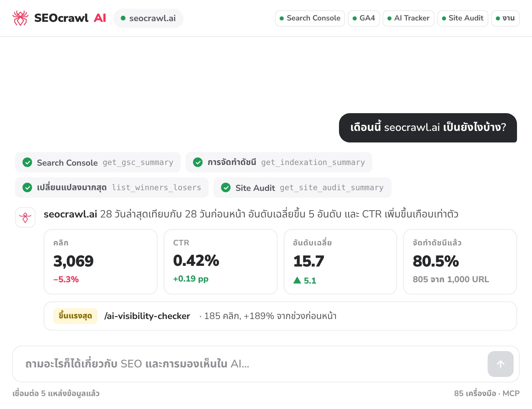Image resolution: width=532 pixels, height=409 pixels.
Task: Click the CTR 0.42% metric card
Action: pyautogui.click(x=221, y=262)
